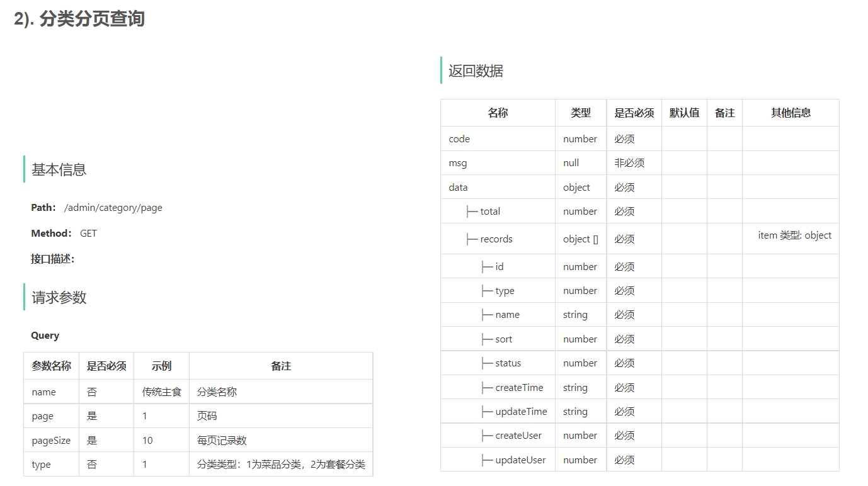Click the heading "2). 分类分页查询"

(x=79, y=19)
